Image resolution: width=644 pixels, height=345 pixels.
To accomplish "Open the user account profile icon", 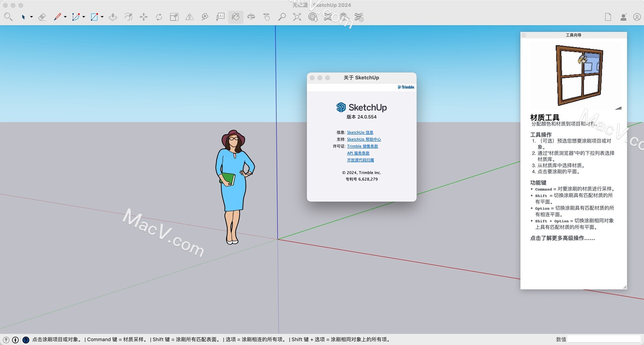I will click(637, 17).
